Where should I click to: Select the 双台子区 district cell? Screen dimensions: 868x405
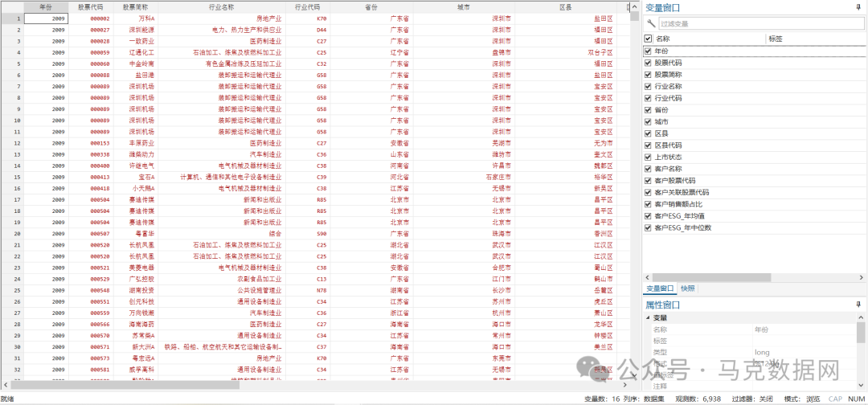point(566,52)
